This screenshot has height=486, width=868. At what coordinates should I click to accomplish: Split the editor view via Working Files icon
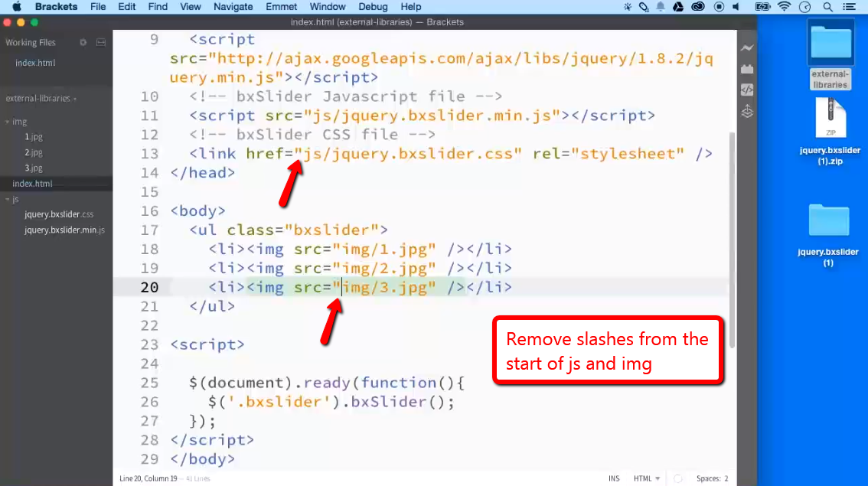pos(101,42)
